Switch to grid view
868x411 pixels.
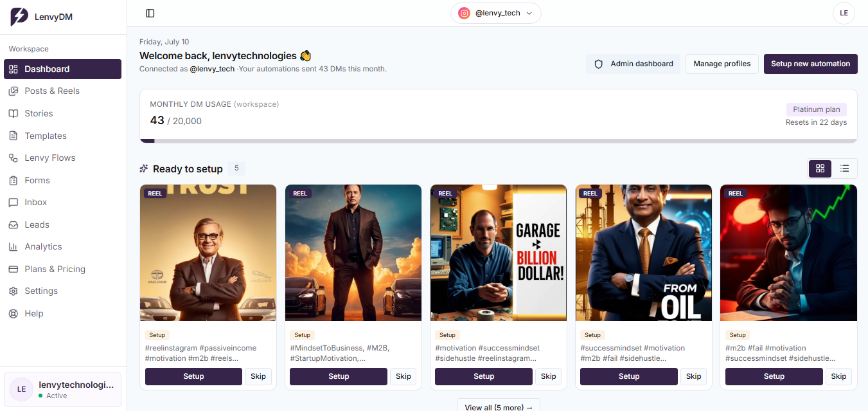(820, 169)
